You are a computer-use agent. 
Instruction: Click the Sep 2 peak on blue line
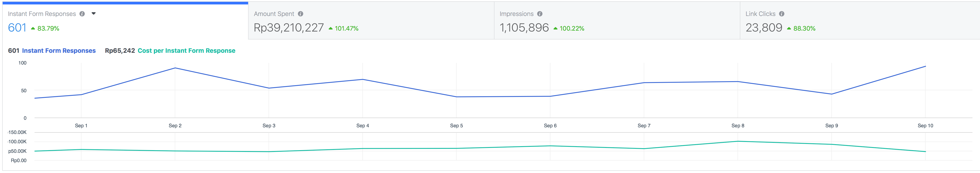[x=175, y=68]
